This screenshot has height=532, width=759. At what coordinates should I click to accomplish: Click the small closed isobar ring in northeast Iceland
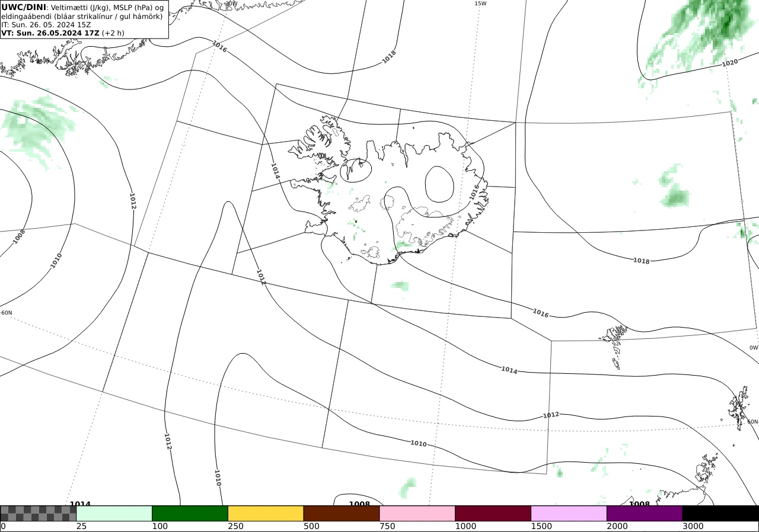[x=439, y=184]
